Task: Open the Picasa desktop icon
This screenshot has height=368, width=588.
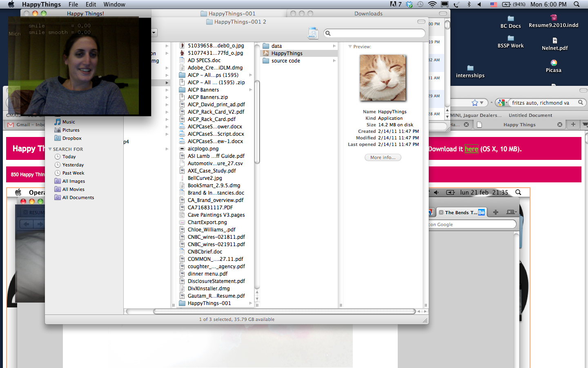Action: tap(553, 63)
